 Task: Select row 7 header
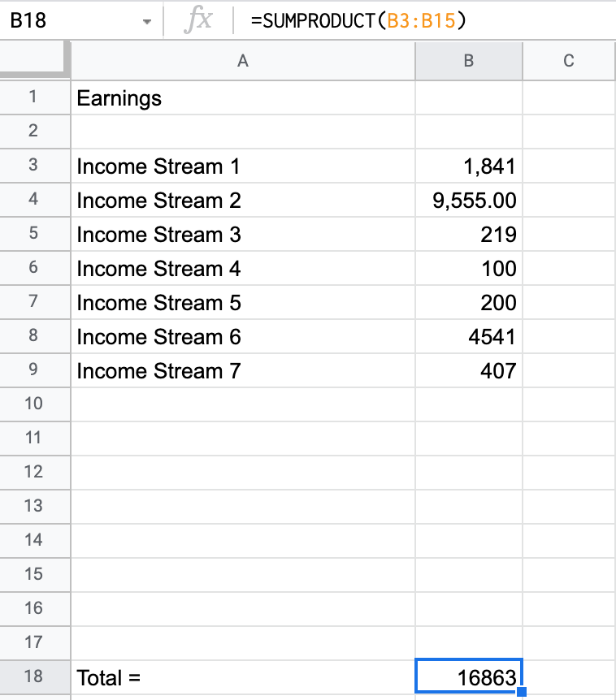(34, 302)
